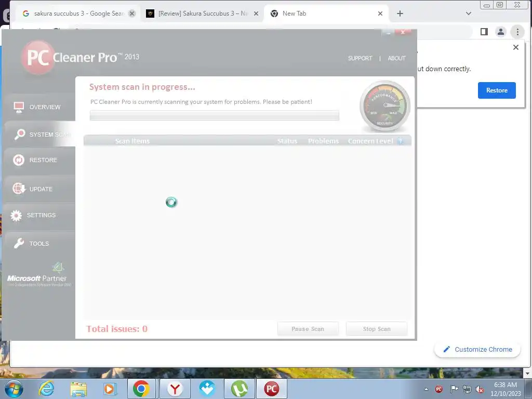Open Windows Media Player from taskbar

click(110, 389)
